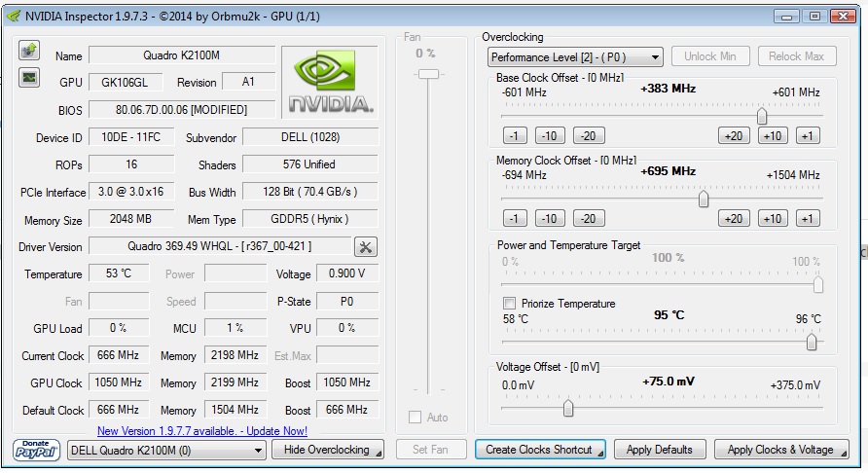Toggle the Priorize Temperature checkbox
Screen dimensions: 868x473
509,303
